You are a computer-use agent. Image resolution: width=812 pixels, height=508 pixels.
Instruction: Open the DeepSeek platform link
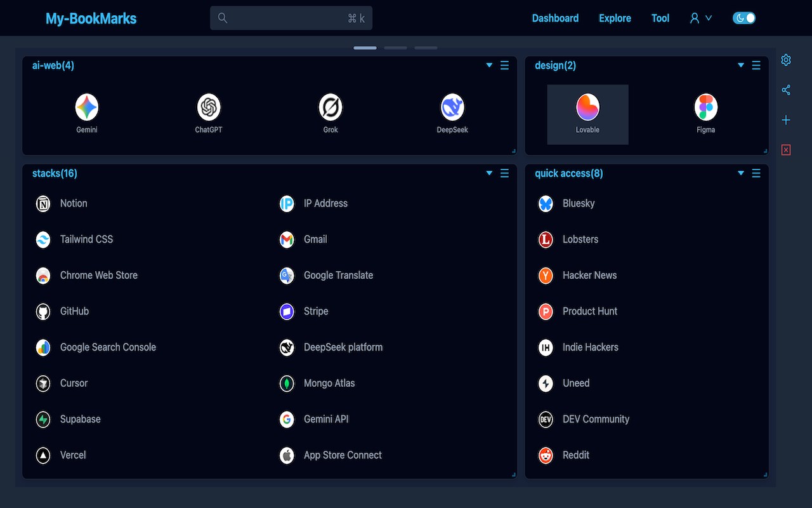[343, 347]
